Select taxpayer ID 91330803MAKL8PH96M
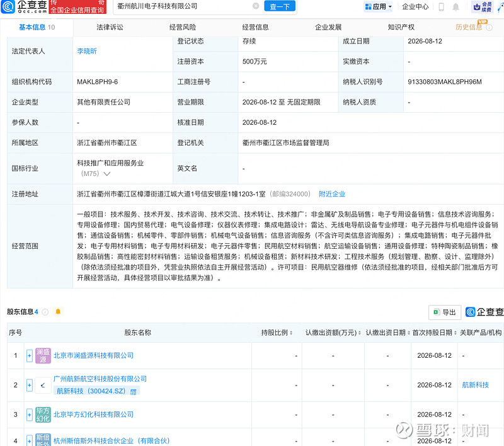The height and width of the screenshot is (446, 504). 445,82
